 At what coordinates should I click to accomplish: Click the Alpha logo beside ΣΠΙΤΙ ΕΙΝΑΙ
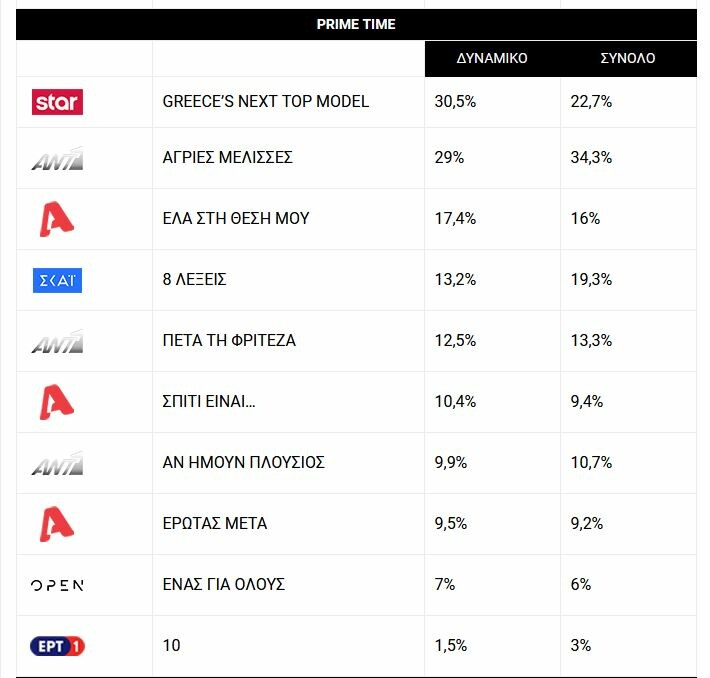(57, 402)
